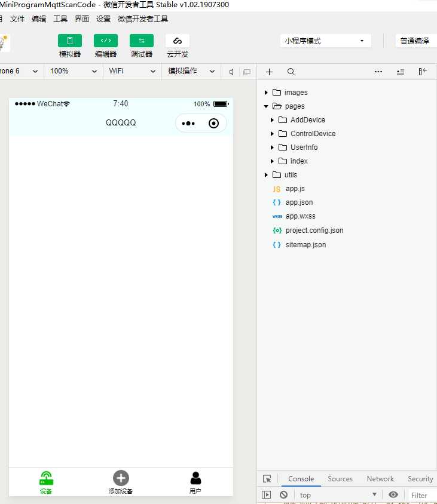
Task: Open app.json file in tree
Action: [x=299, y=202]
